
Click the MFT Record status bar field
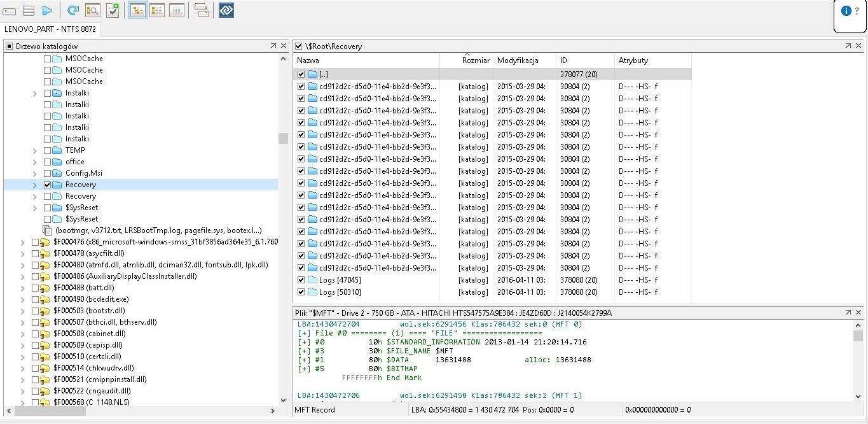pos(350,410)
